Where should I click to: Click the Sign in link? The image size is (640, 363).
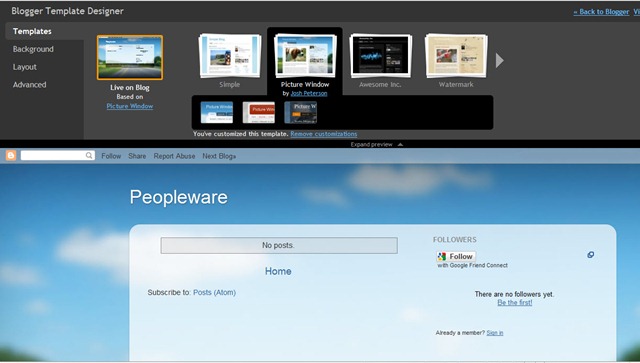click(495, 333)
